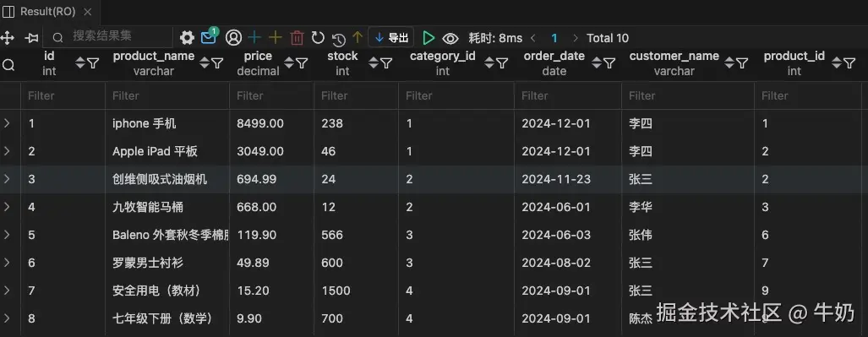Go to previous page arrow
This screenshot has height=337, width=868.
(533, 38)
